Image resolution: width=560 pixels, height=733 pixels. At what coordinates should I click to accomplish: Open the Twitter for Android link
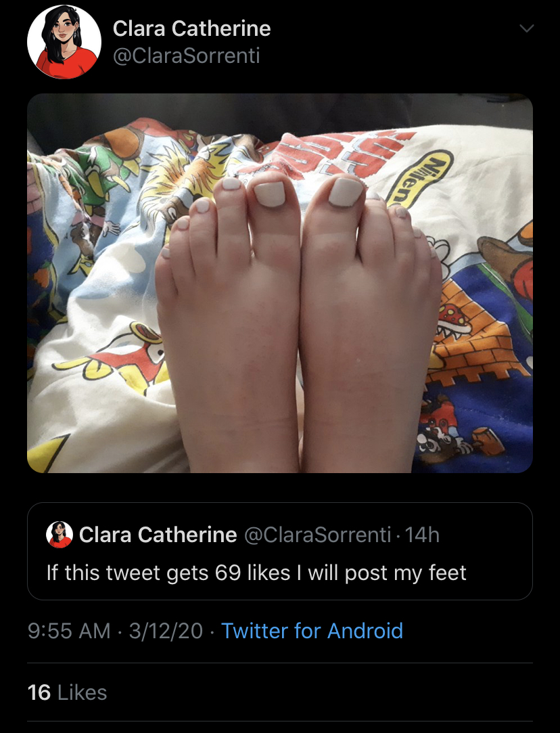pos(312,631)
